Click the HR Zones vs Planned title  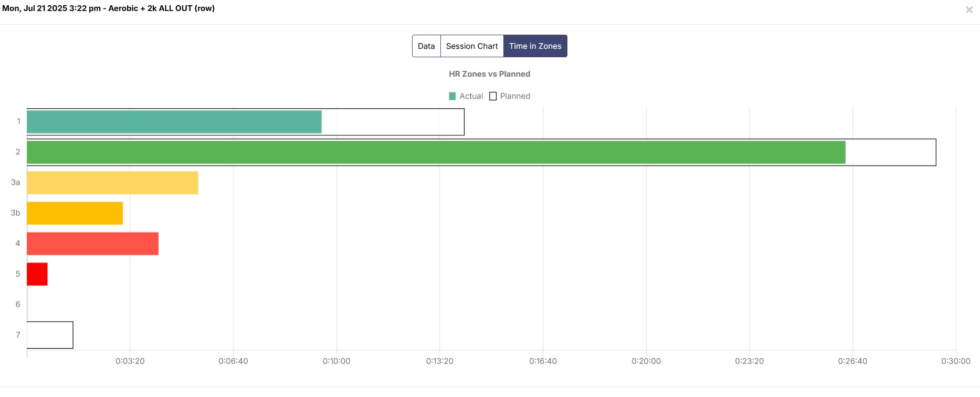pos(489,74)
